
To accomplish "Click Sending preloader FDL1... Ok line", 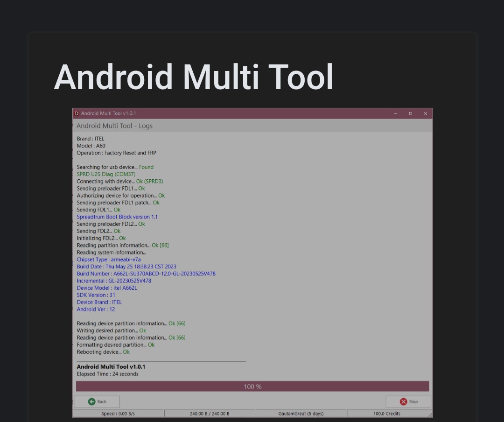I will (111, 188).
